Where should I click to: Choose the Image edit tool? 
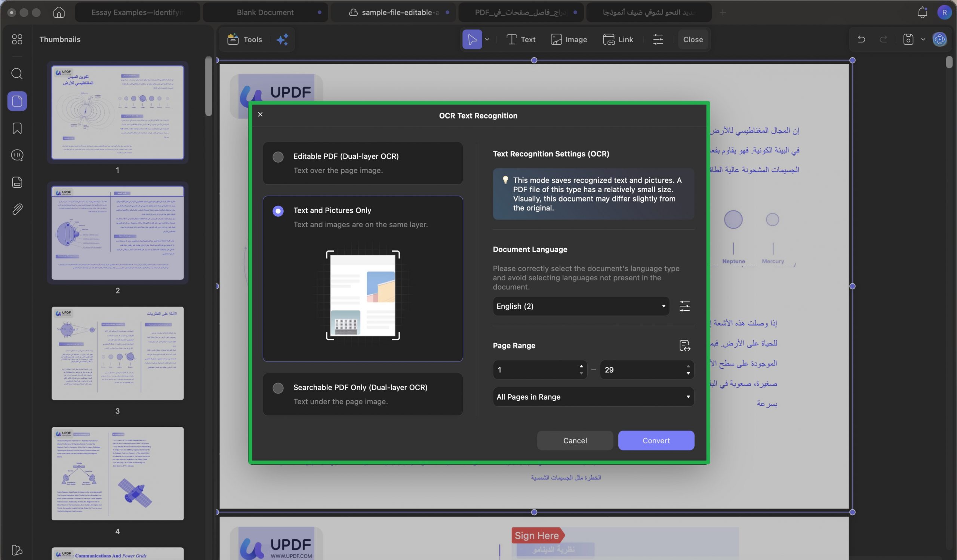click(569, 40)
